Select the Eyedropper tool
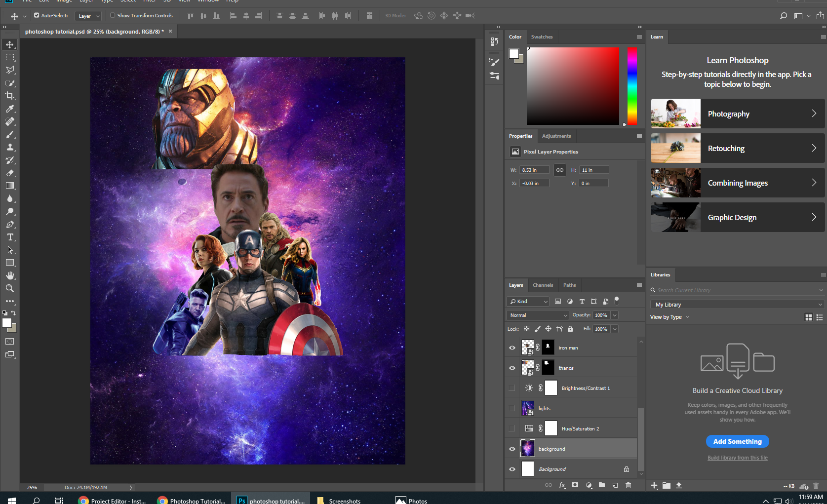The width and height of the screenshot is (827, 504). (x=10, y=109)
